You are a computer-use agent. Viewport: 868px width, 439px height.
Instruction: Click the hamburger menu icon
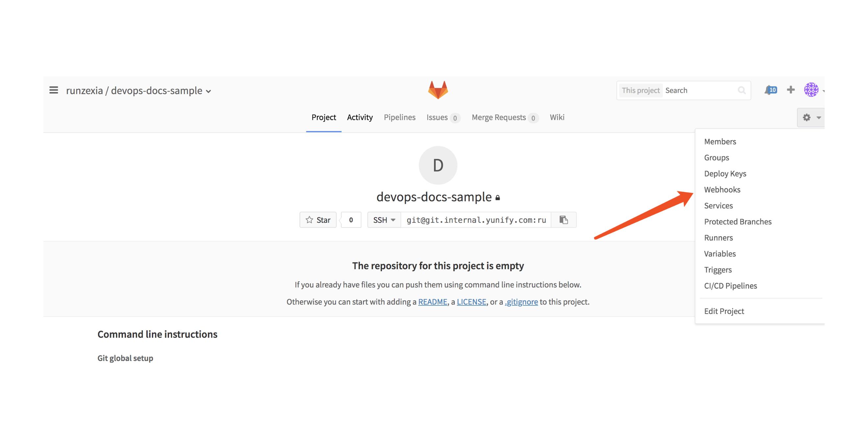[53, 90]
